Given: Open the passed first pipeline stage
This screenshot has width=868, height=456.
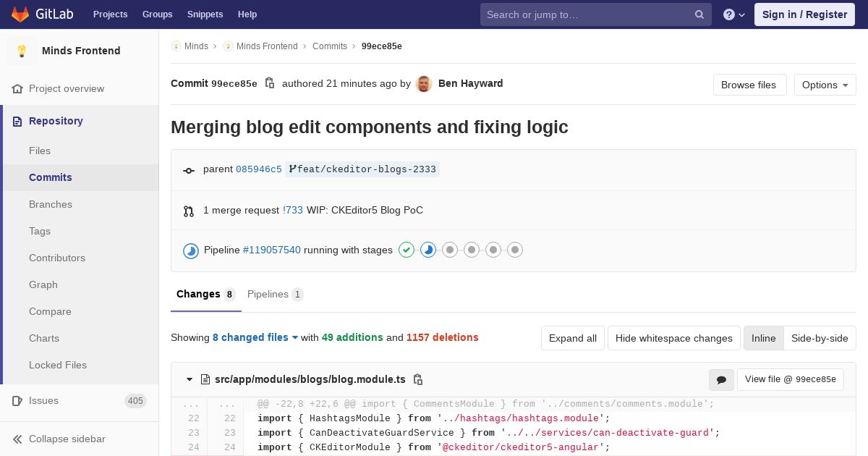Looking at the screenshot, I should [x=407, y=250].
